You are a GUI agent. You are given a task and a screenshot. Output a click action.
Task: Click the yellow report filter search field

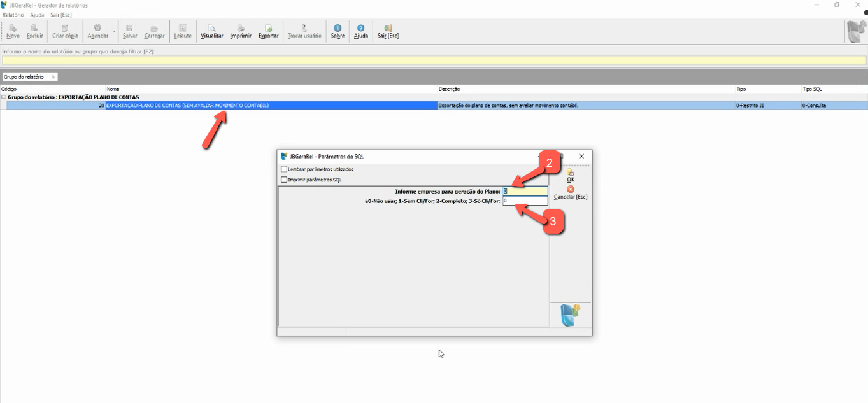433,60
